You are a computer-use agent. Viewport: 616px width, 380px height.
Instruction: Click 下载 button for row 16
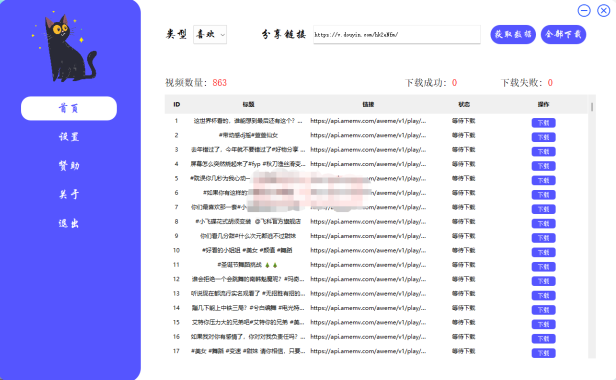(x=543, y=339)
